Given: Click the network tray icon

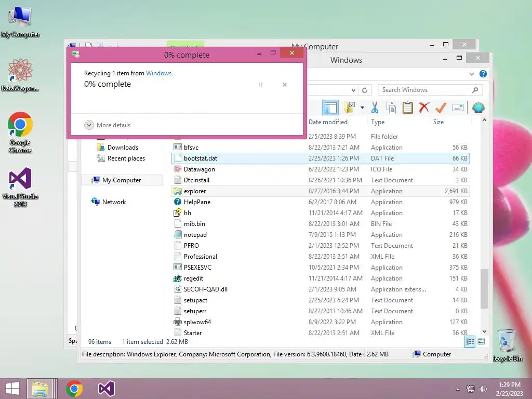Looking at the screenshot, I should (471, 389).
